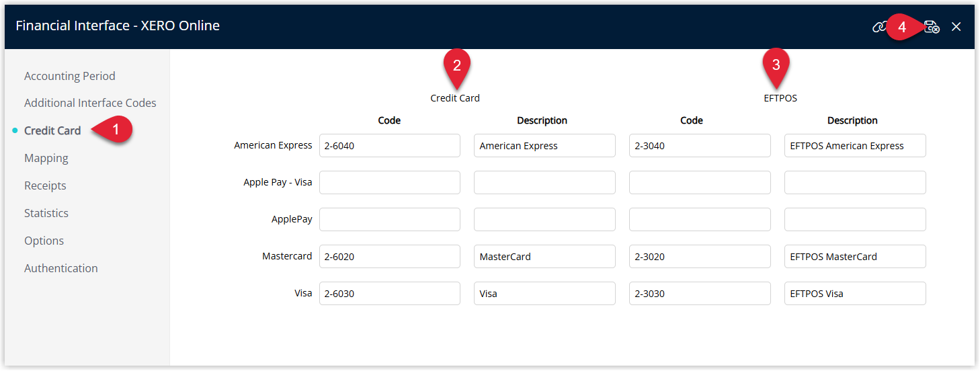Screen dimensions: 980x371
Task: Click EFTPOS American Express description field
Action: pos(855,146)
